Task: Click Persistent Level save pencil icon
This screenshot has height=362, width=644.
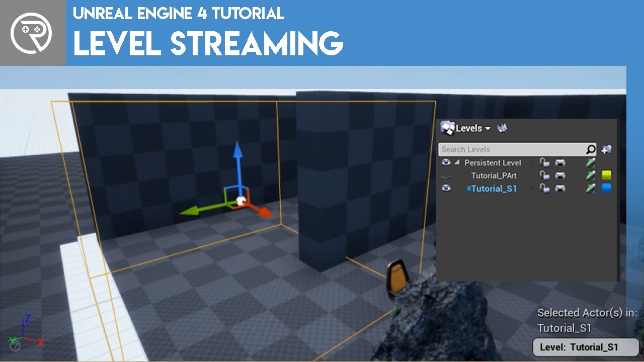Action: tap(591, 162)
